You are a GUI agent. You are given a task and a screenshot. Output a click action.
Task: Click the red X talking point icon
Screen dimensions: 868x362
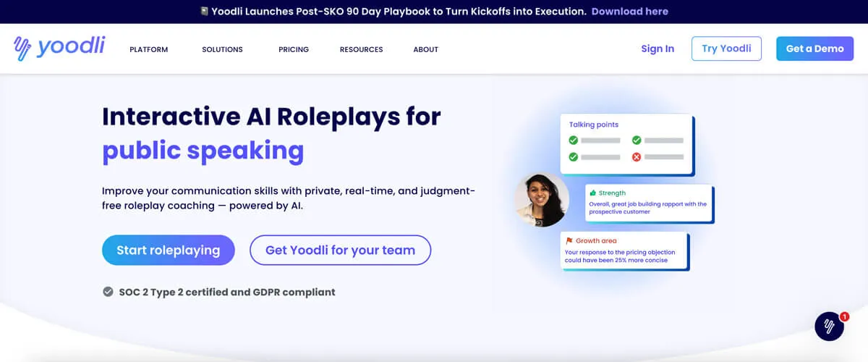(637, 156)
